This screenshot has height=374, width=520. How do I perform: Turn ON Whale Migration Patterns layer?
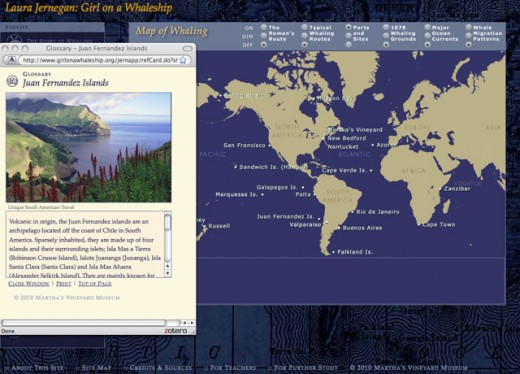click(x=469, y=27)
